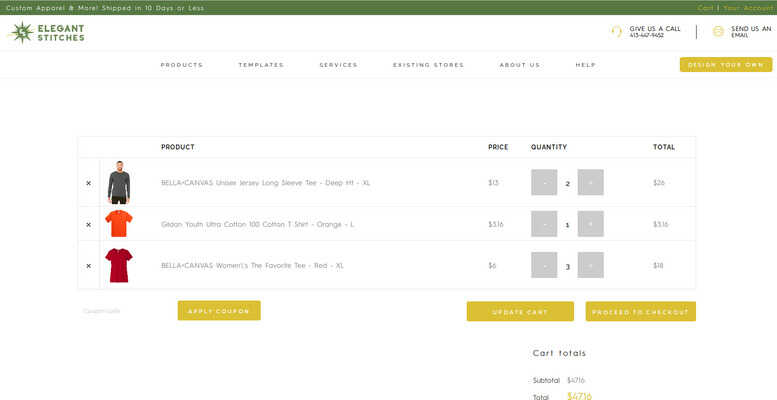Screen dimensions: 777x400
Task: Click the $6 price of Favorite Tee
Action: [492, 266]
